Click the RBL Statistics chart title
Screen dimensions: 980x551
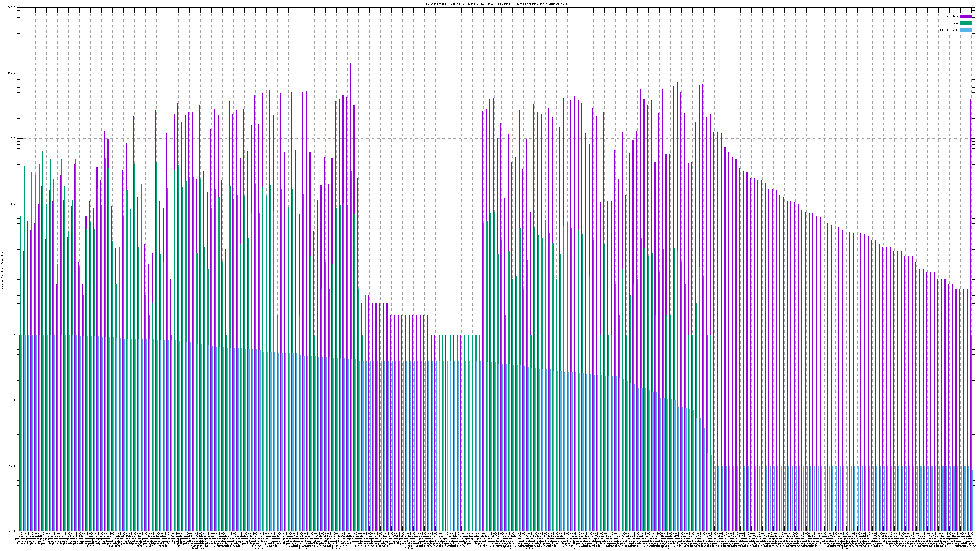(495, 4)
